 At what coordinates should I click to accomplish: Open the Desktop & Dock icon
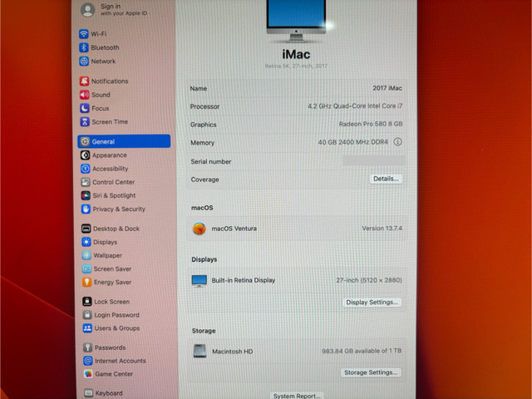point(86,229)
